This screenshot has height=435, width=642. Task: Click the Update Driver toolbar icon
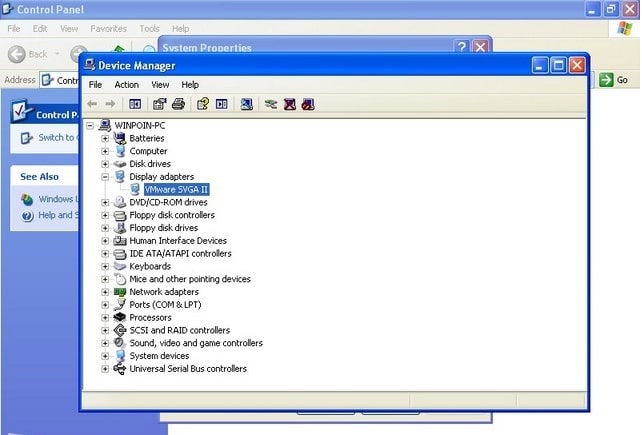[271, 104]
